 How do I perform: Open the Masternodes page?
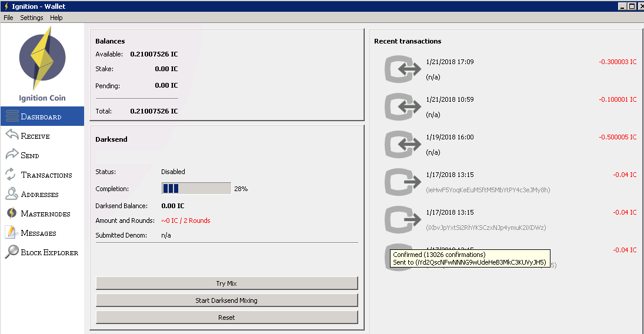click(x=42, y=213)
